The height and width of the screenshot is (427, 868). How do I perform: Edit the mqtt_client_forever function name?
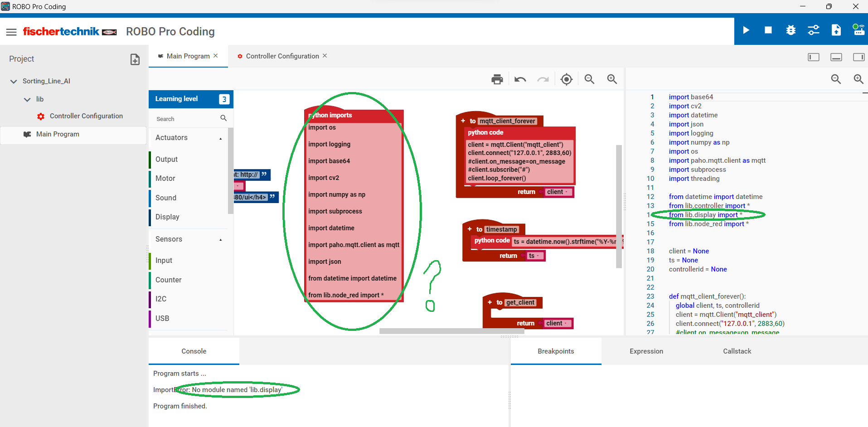[508, 121]
